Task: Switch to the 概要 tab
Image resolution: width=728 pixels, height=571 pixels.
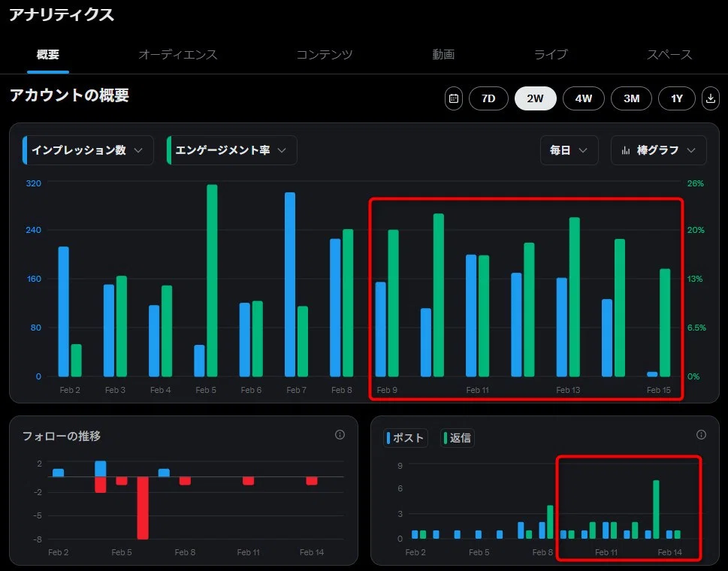Action: tap(48, 54)
